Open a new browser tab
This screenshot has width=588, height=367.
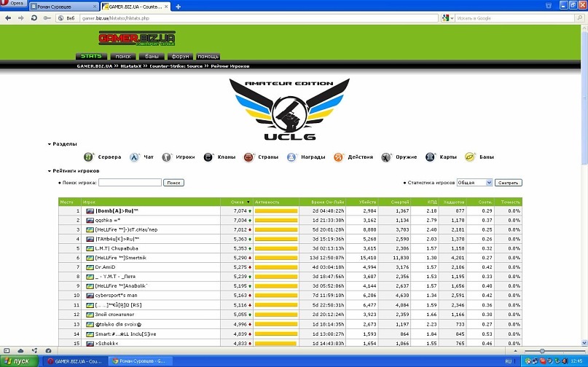click(x=178, y=7)
